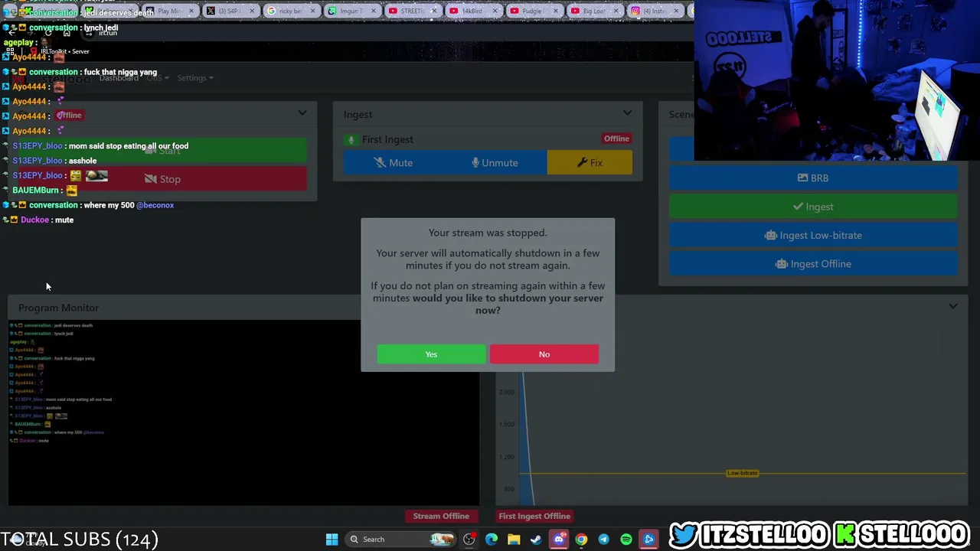This screenshot has height=551, width=980.
Task: Switch to the Play Mine browser tab
Action: point(168,11)
